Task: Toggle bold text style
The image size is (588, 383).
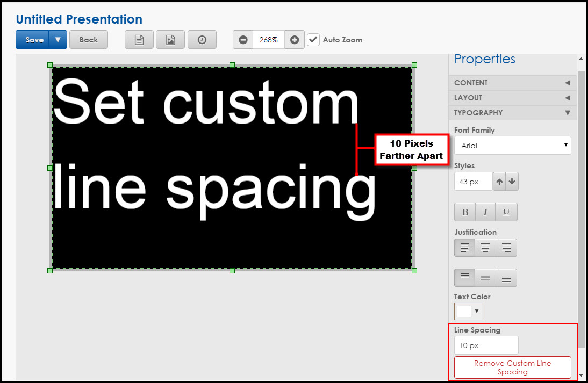Action: tap(465, 212)
